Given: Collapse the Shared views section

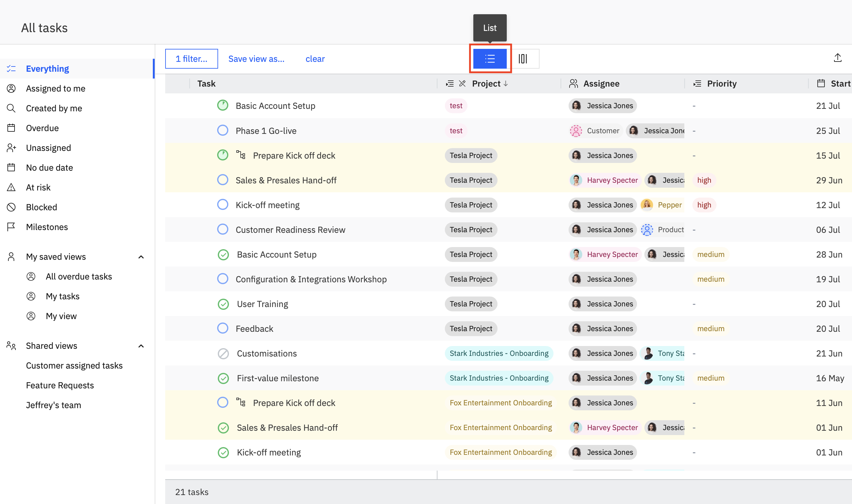Looking at the screenshot, I should pos(141,346).
